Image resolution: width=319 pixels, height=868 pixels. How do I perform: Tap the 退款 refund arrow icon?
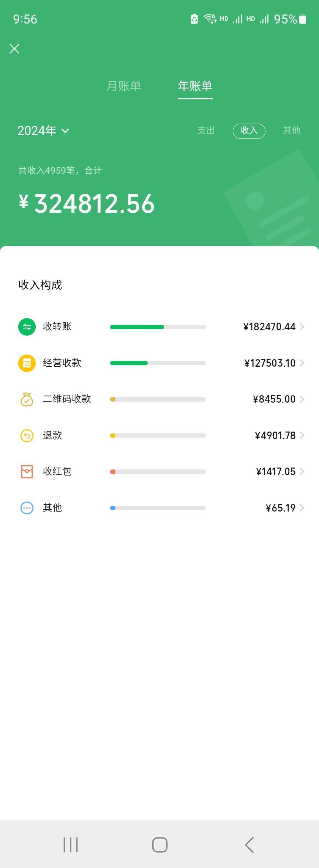point(27,435)
